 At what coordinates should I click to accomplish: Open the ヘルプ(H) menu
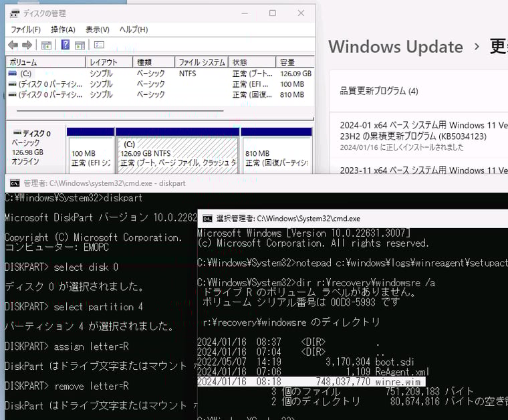pos(133,29)
